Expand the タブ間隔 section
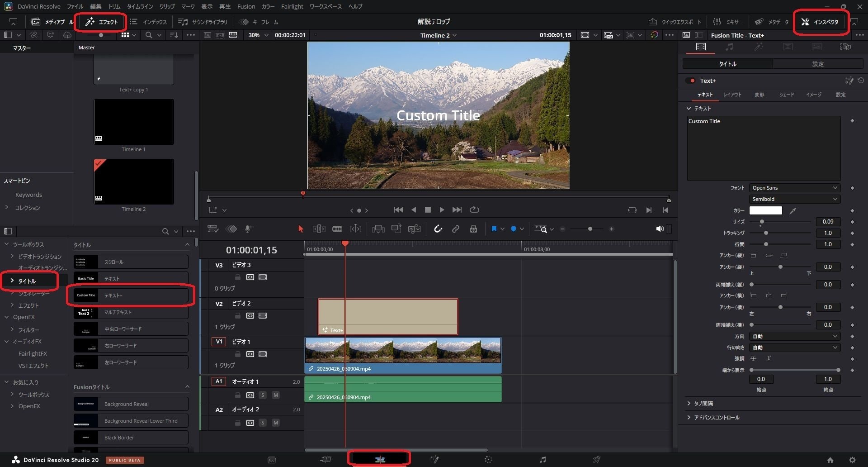This screenshot has width=868, height=467. pyautogui.click(x=689, y=403)
